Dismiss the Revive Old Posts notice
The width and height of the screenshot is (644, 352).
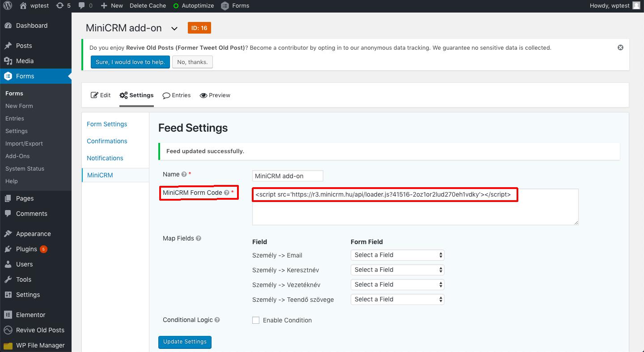click(x=620, y=47)
